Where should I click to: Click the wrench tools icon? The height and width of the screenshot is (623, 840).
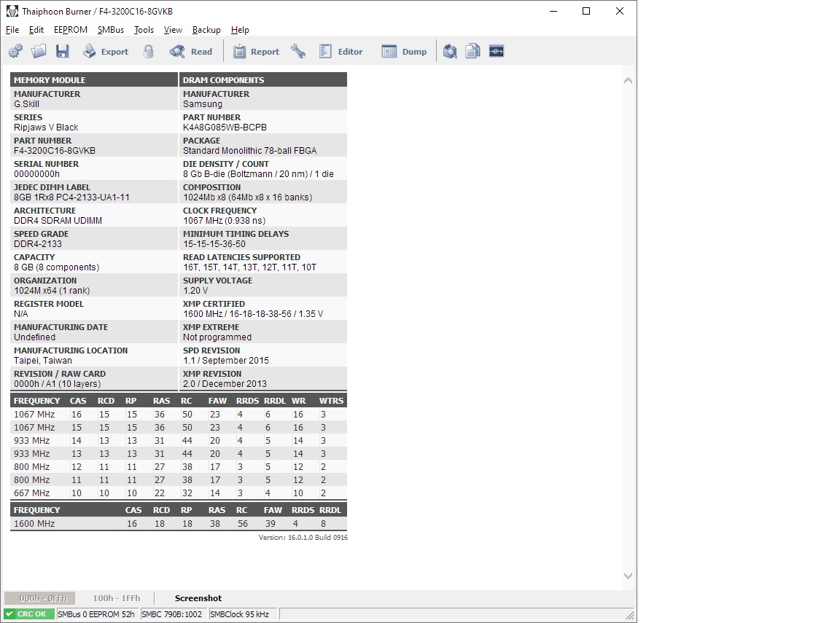pos(298,52)
